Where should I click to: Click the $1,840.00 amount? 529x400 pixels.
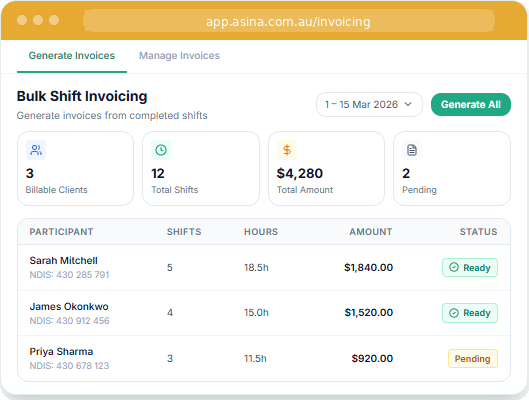[368, 267]
